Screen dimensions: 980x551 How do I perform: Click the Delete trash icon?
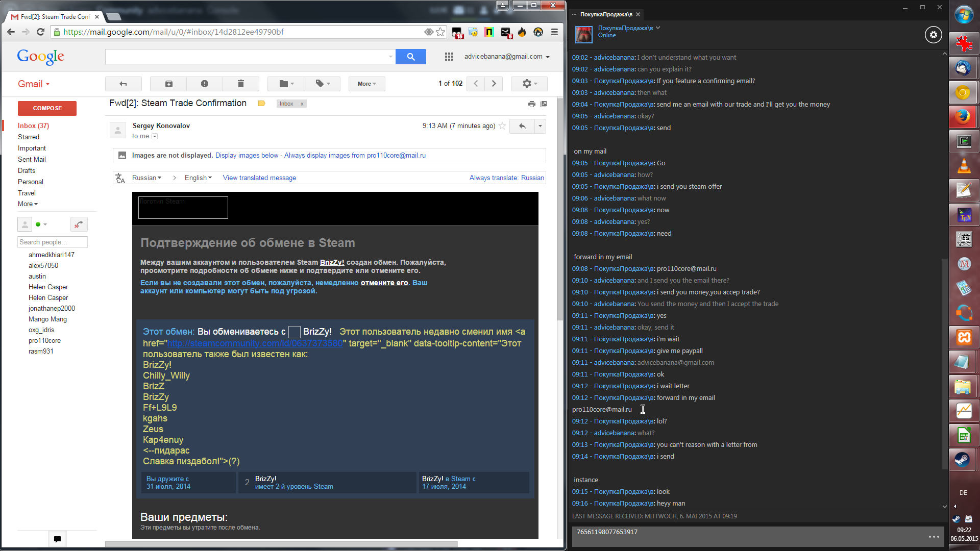point(240,84)
